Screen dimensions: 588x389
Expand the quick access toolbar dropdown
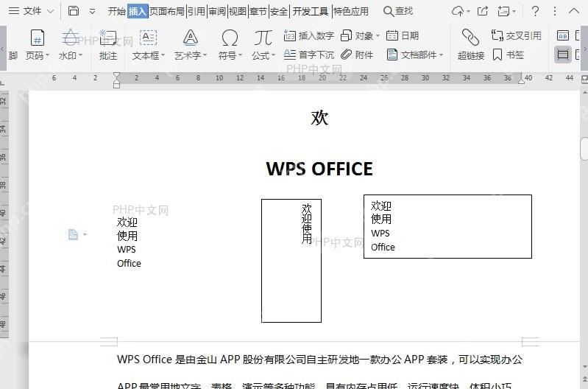[x=92, y=12]
